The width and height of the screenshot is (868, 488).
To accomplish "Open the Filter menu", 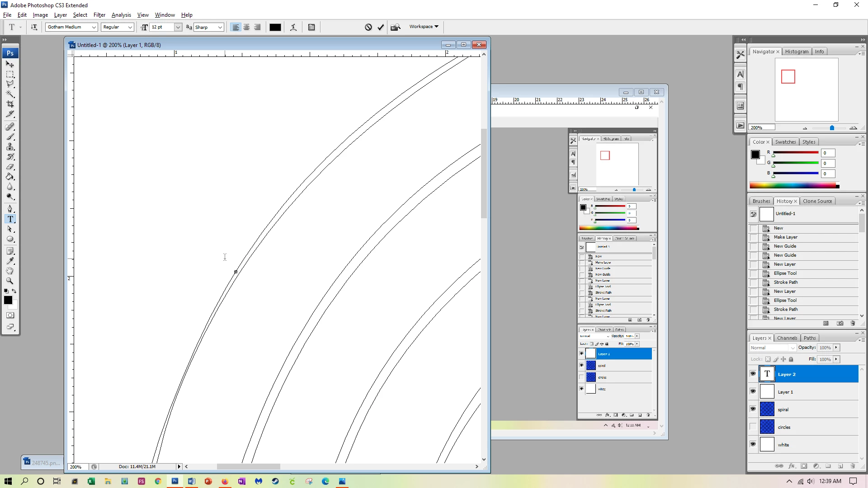I will point(99,15).
